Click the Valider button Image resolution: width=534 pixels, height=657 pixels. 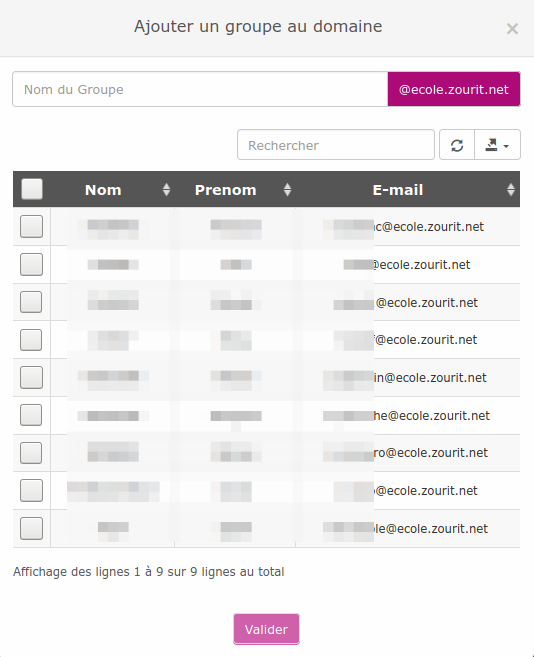tap(266, 629)
